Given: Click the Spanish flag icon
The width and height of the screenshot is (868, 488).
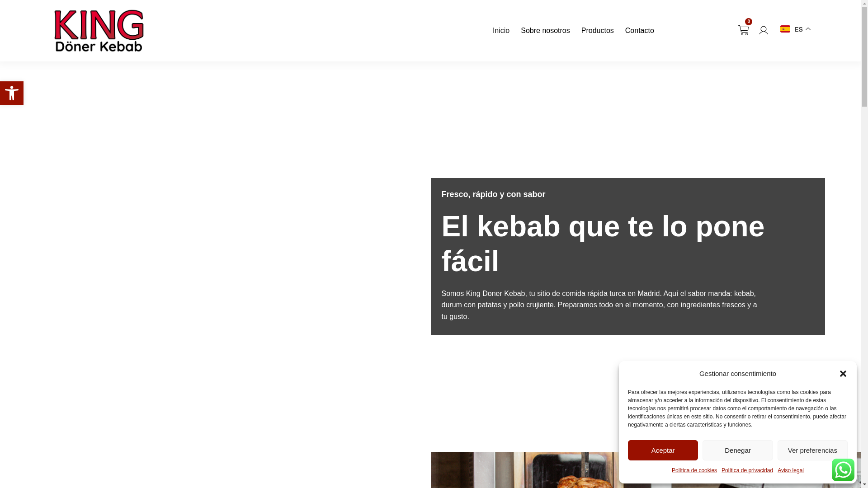Looking at the screenshot, I should (x=785, y=29).
